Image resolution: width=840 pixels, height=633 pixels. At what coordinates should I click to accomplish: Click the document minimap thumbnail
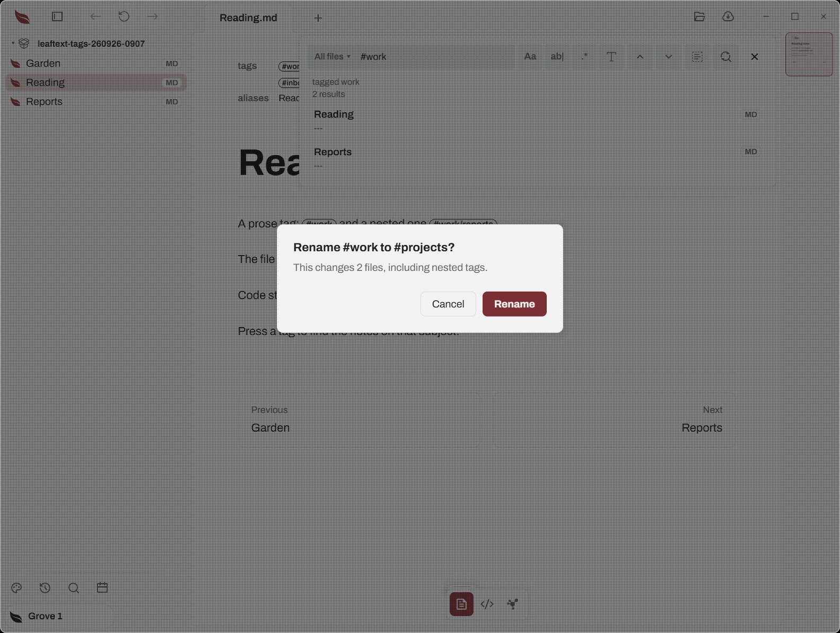[x=809, y=54]
